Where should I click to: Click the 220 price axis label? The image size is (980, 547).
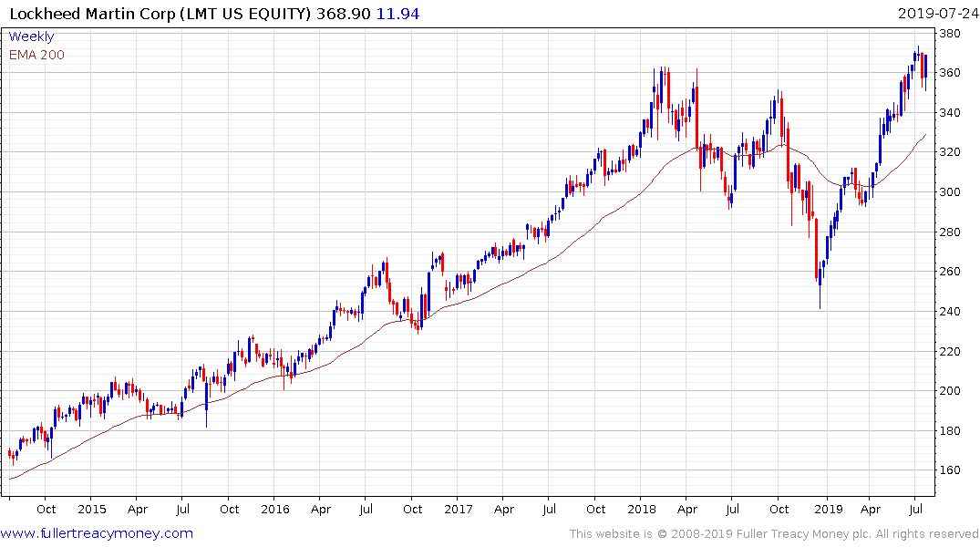pos(950,351)
